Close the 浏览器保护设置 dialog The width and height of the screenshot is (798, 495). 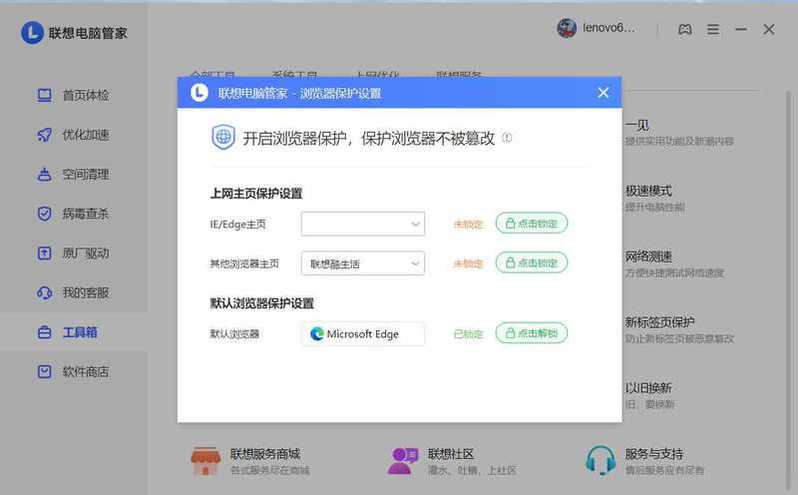[x=603, y=93]
